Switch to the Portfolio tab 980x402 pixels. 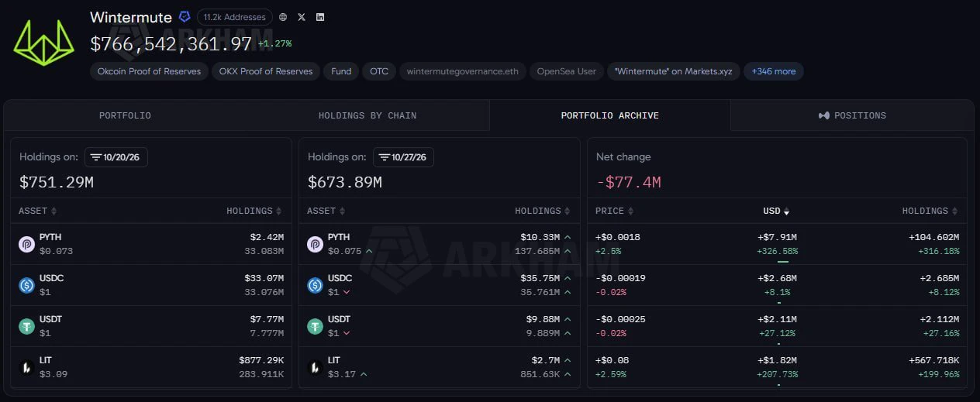(125, 115)
